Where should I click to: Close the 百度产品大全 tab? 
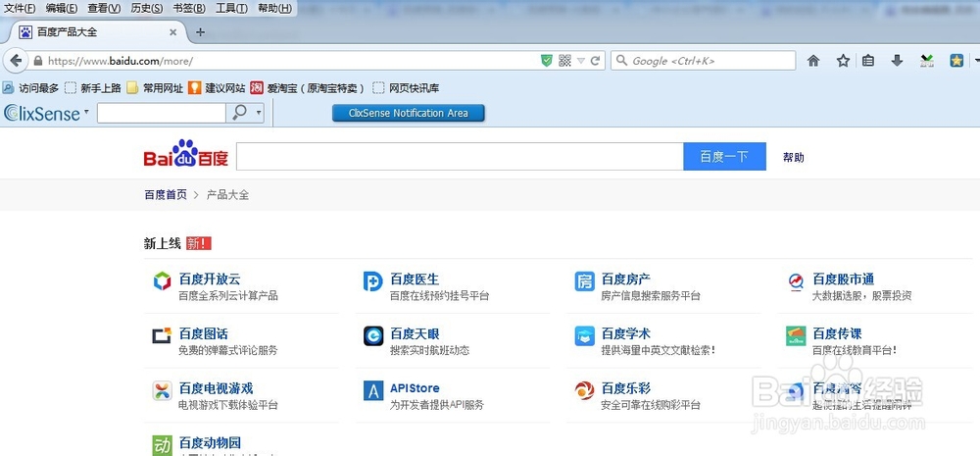[173, 32]
